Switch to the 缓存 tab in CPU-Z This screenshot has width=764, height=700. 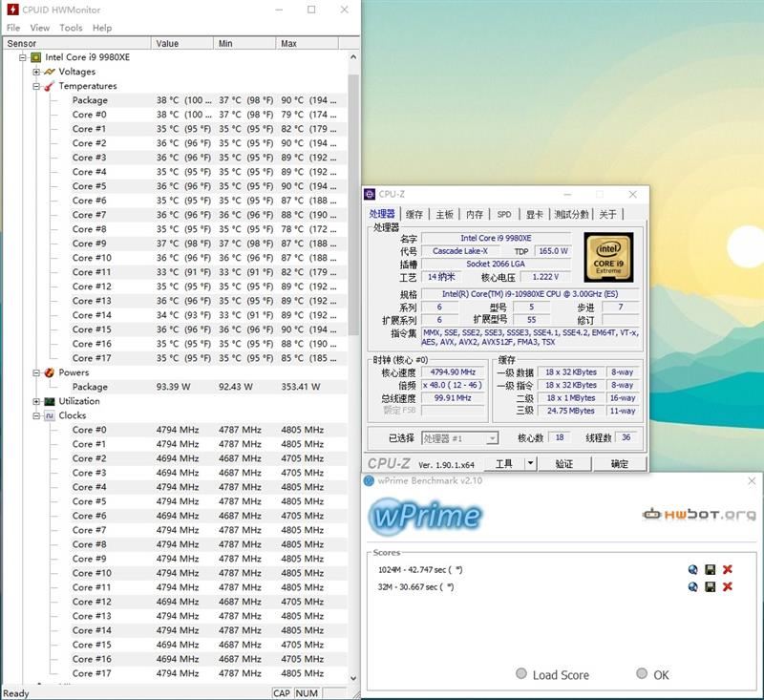tap(414, 214)
